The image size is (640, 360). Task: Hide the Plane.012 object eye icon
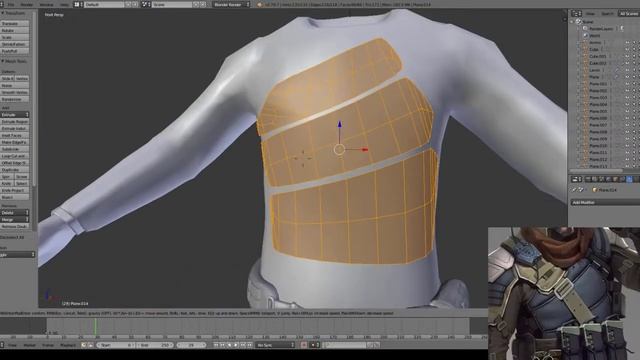627,160
